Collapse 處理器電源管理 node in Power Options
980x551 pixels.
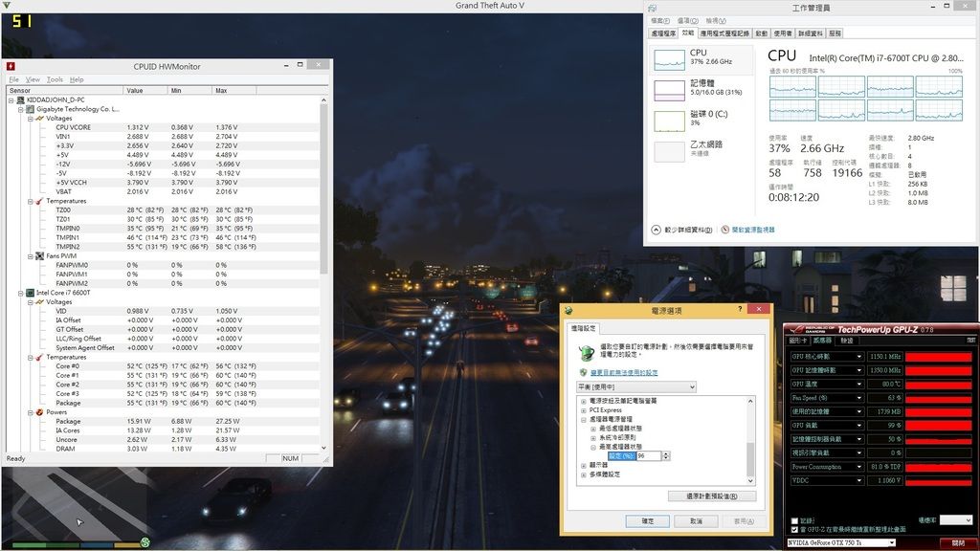point(584,420)
